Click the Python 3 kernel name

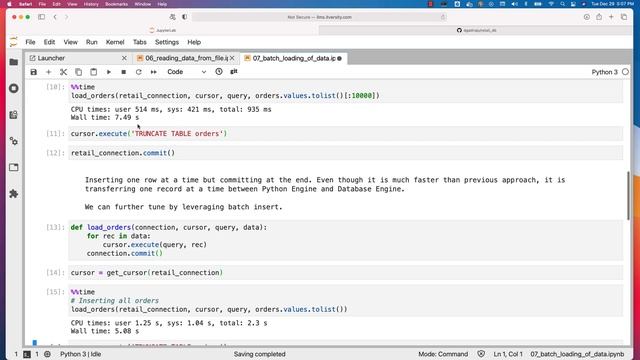(604, 72)
